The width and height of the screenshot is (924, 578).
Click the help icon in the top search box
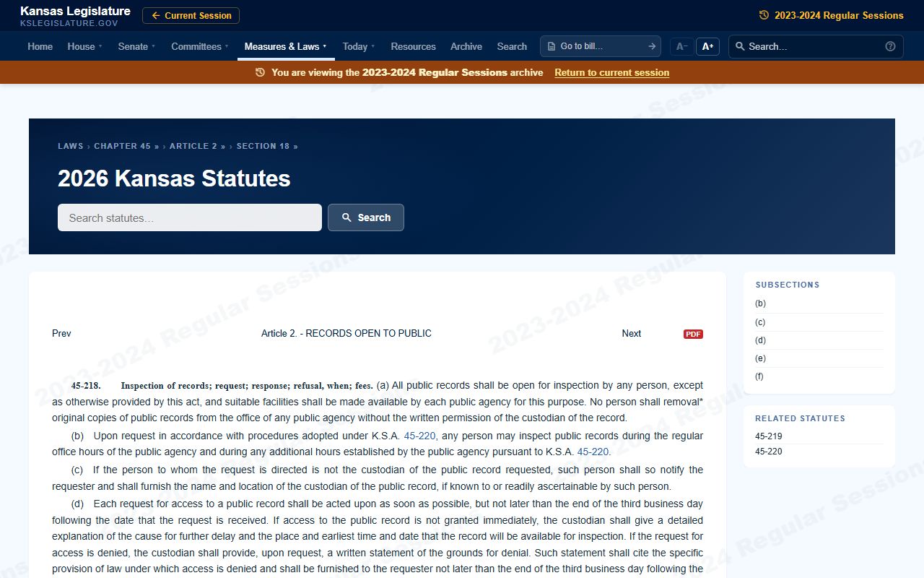click(890, 46)
